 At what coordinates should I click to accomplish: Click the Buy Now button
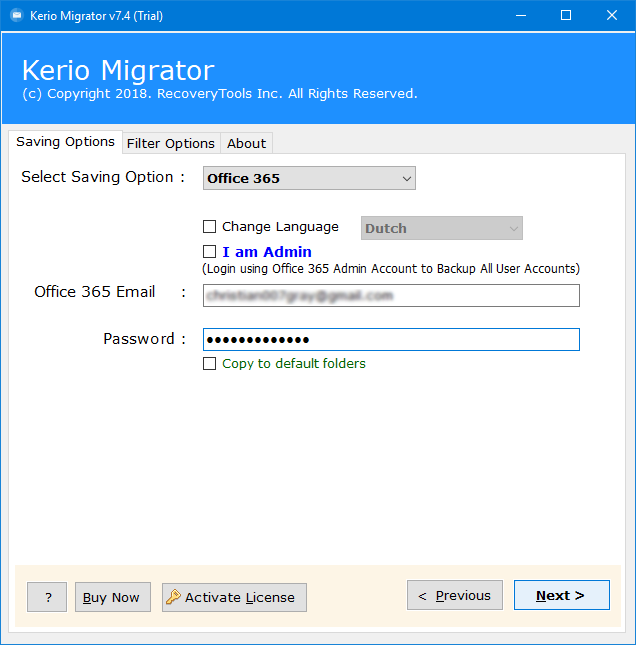[x=113, y=597]
